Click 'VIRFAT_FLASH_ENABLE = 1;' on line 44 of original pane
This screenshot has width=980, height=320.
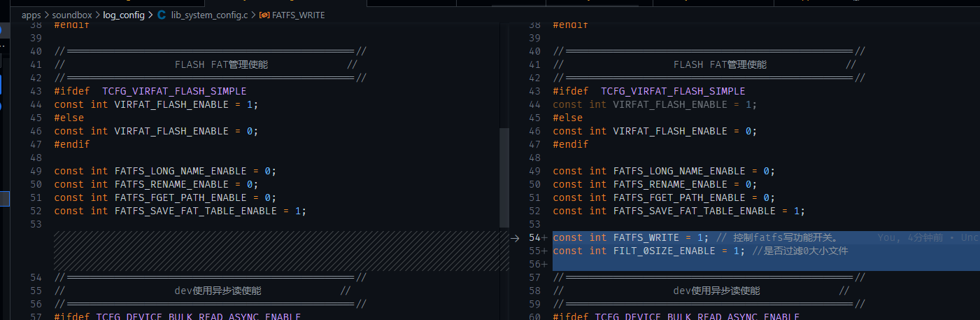point(187,104)
